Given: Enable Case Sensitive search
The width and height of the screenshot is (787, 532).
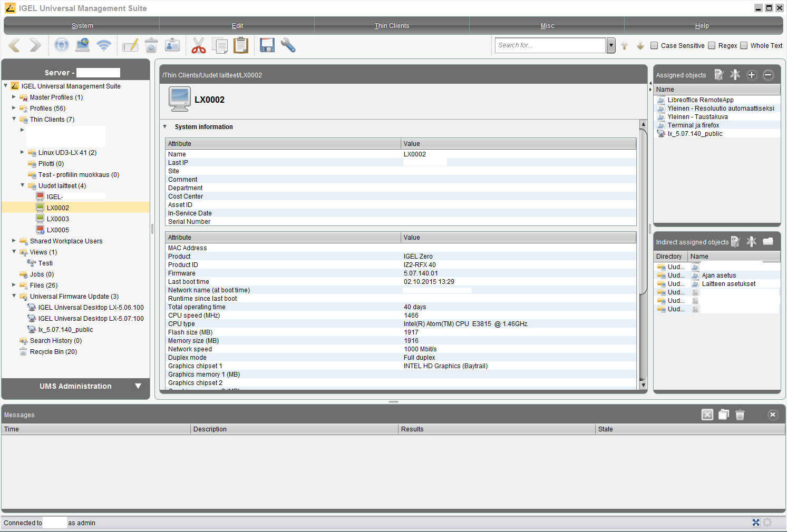Looking at the screenshot, I should coord(654,45).
